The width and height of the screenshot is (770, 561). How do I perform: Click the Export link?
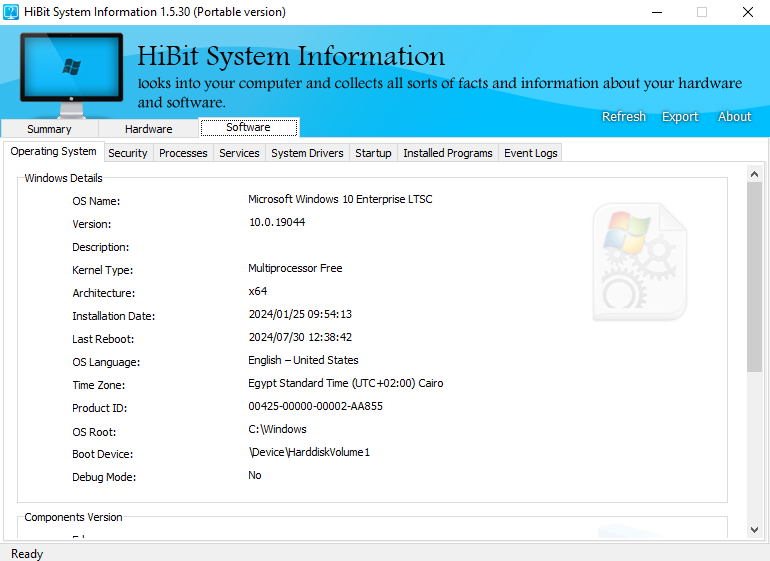coord(680,117)
